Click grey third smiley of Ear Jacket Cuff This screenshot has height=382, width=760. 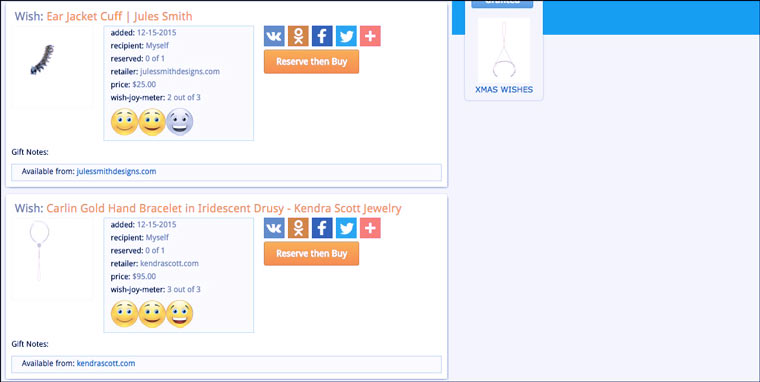pyautogui.click(x=180, y=122)
